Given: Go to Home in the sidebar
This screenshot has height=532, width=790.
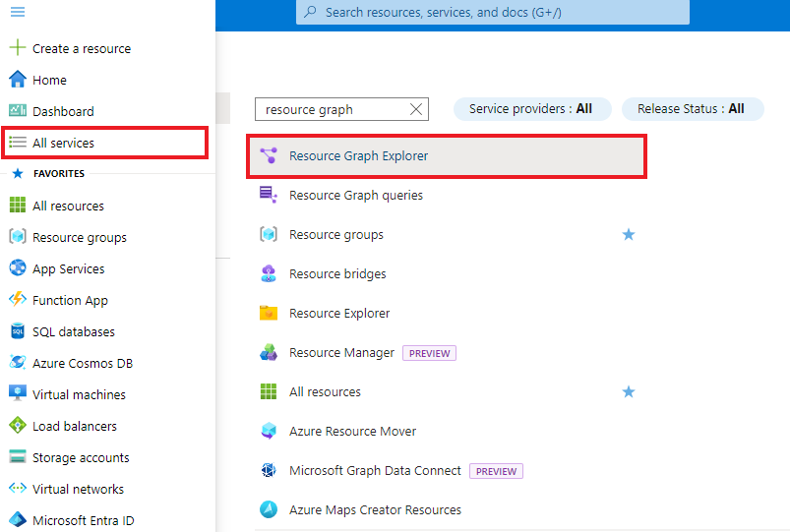Looking at the screenshot, I should (x=49, y=80).
